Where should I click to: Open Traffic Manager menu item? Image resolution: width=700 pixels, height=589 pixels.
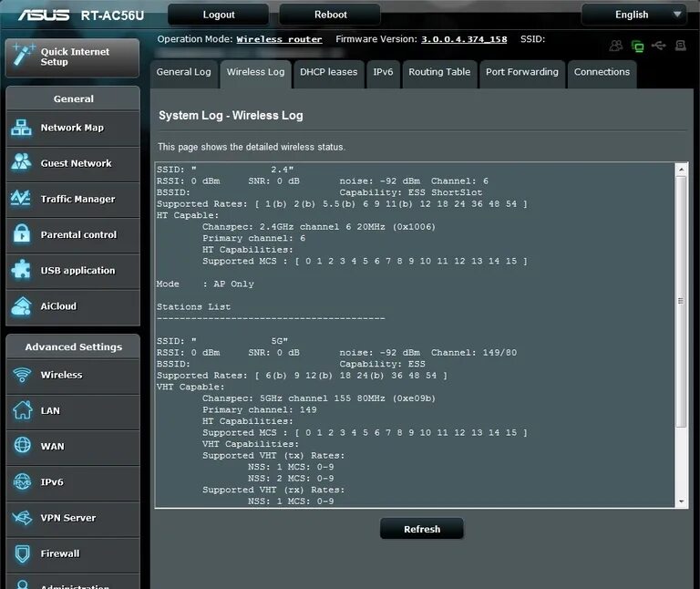tap(73, 200)
